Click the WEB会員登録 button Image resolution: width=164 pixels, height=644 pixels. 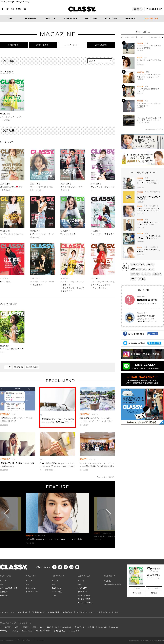[x=101, y=45]
